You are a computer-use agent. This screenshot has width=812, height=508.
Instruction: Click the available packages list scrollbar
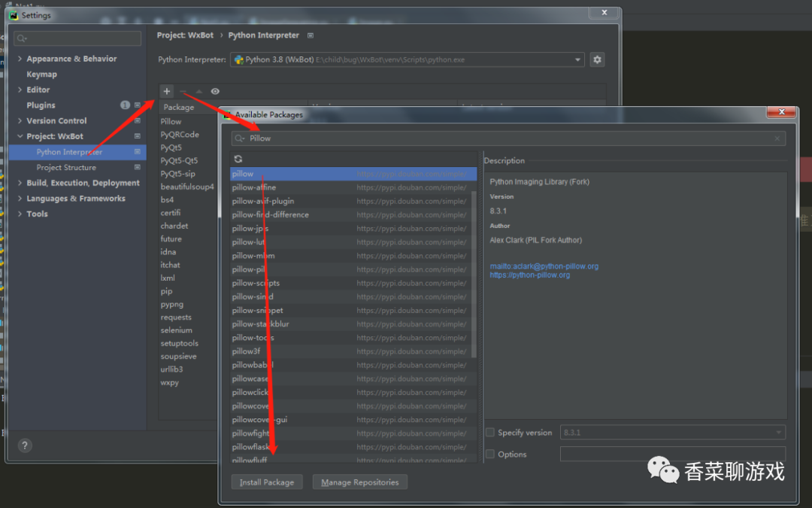[x=474, y=275]
